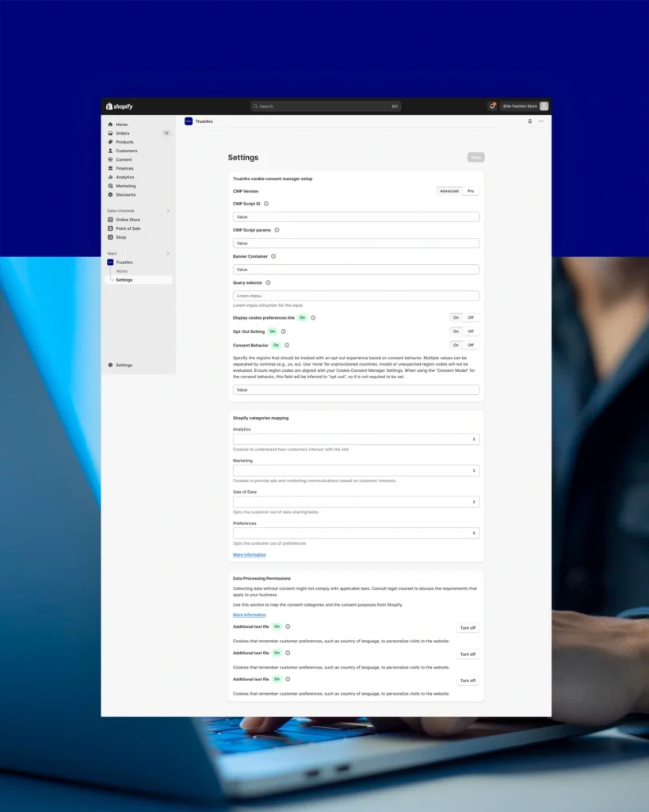Turn On Display cookie preferences link
Viewport: 649px width, 812px height.
(456, 317)
